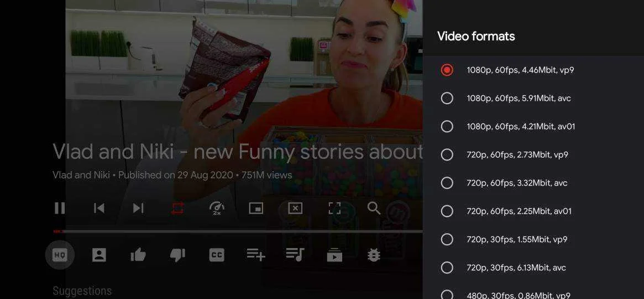Select 720p, 60fps, 2.25Mbit, av01 format
This screenshot has width=644, height=299.
coord(533,211)
